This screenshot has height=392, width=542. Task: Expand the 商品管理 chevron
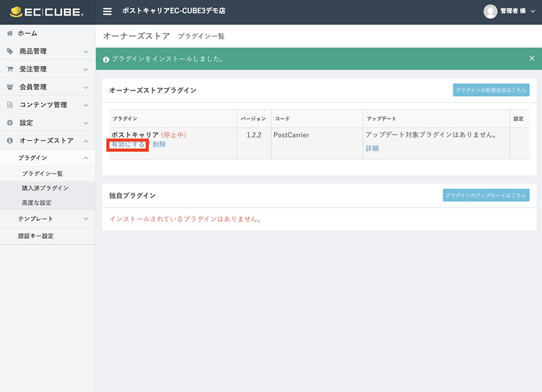[x=86, y=51]
